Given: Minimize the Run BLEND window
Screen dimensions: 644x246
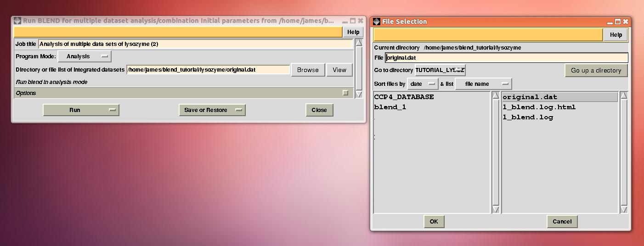Looking at the screenshot, I should click(x=345, y=21).
